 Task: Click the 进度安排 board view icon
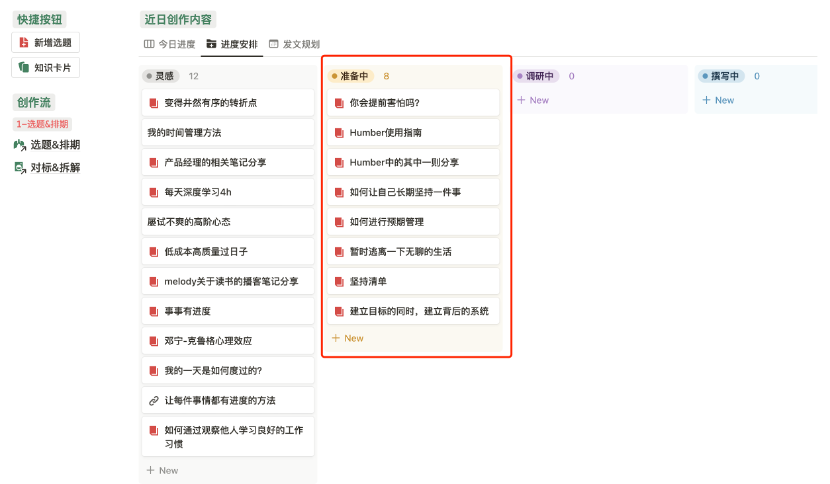(211, 44)
